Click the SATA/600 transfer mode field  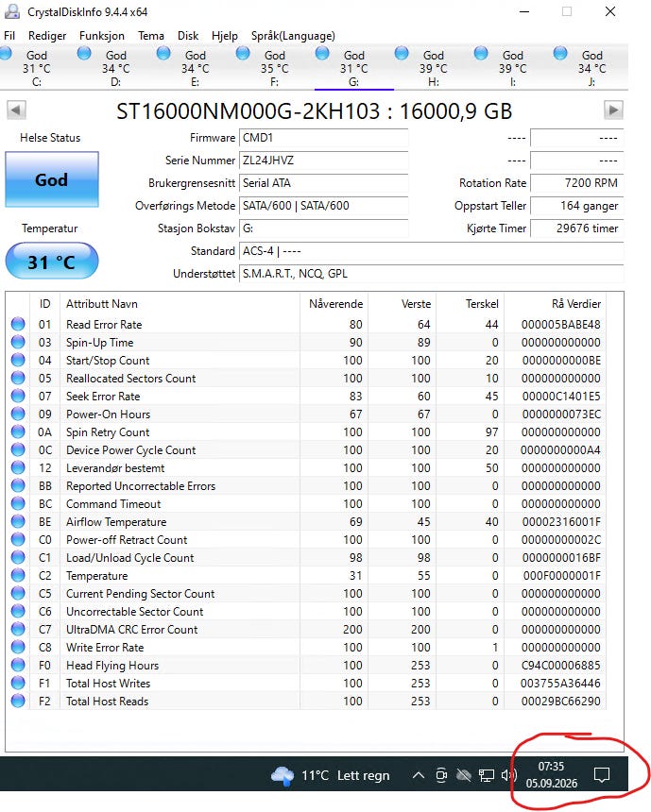[323, 206]
